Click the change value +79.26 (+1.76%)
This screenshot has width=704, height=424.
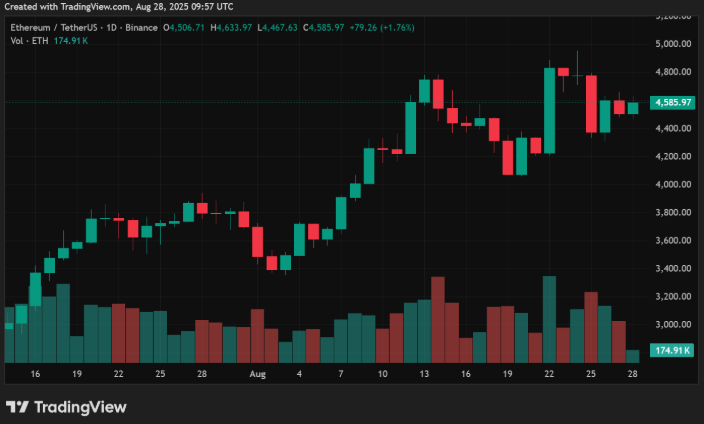click(x=382, y=28)
